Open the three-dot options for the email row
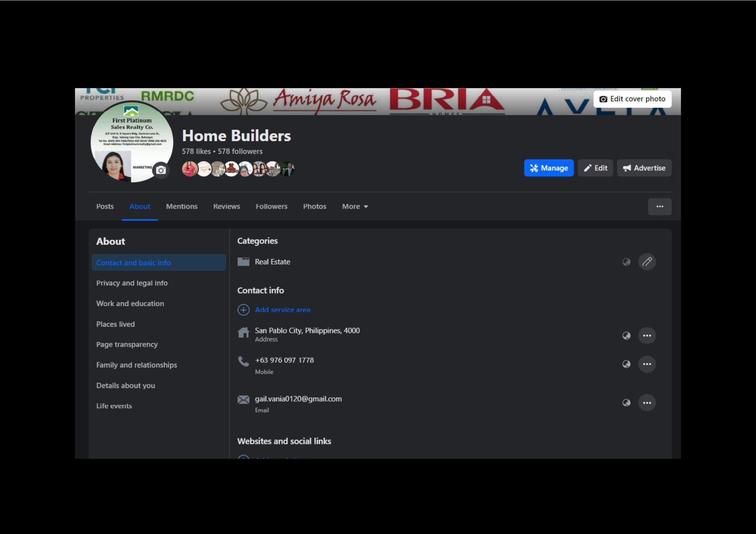Screen dimensions: 756x534 (x=647, y=403)
